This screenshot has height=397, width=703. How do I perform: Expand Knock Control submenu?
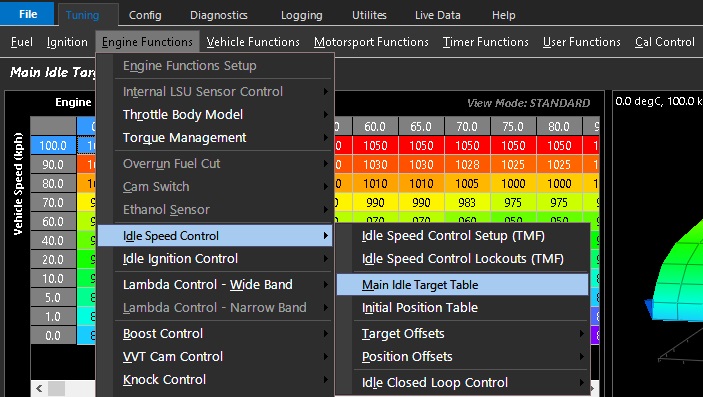pos(215,380)
